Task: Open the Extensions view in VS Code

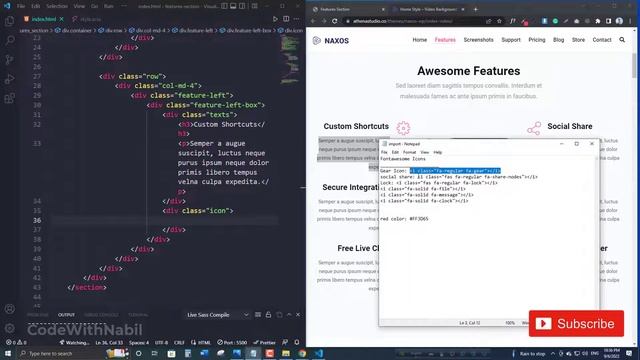Action: pos(9,98)
